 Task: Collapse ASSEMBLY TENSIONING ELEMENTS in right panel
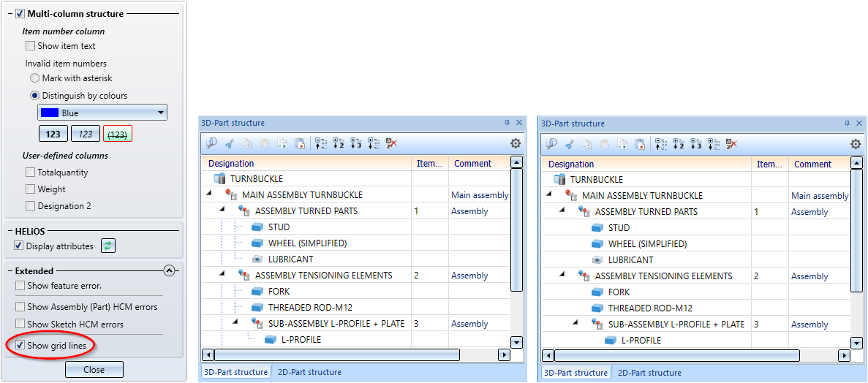(562, 275)
